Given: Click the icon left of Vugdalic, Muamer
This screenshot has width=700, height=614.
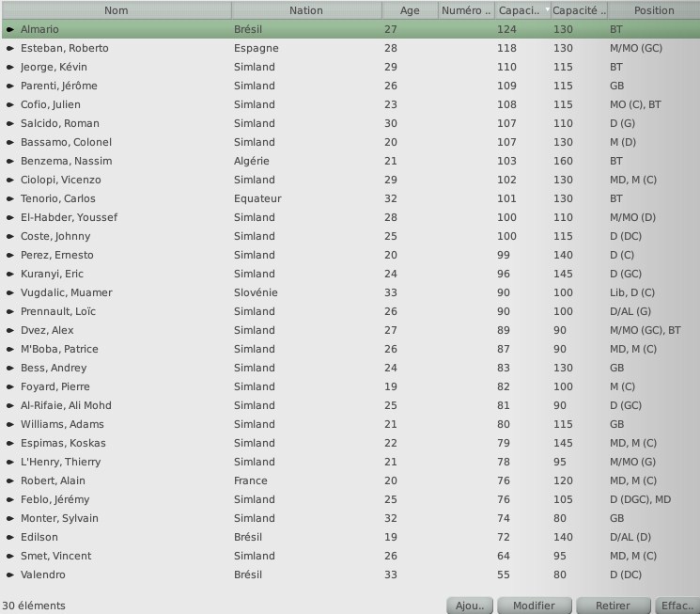Looking at the screenshot, I should (x=10, y=293).
